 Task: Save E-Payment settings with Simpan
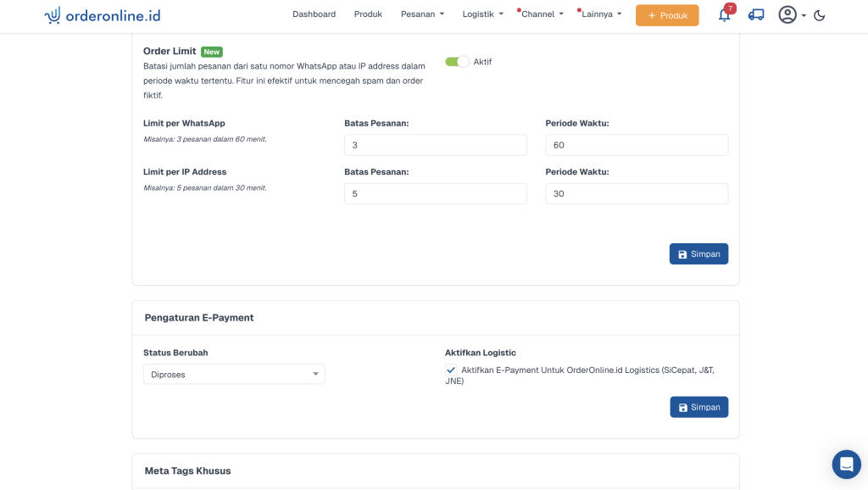698,407
